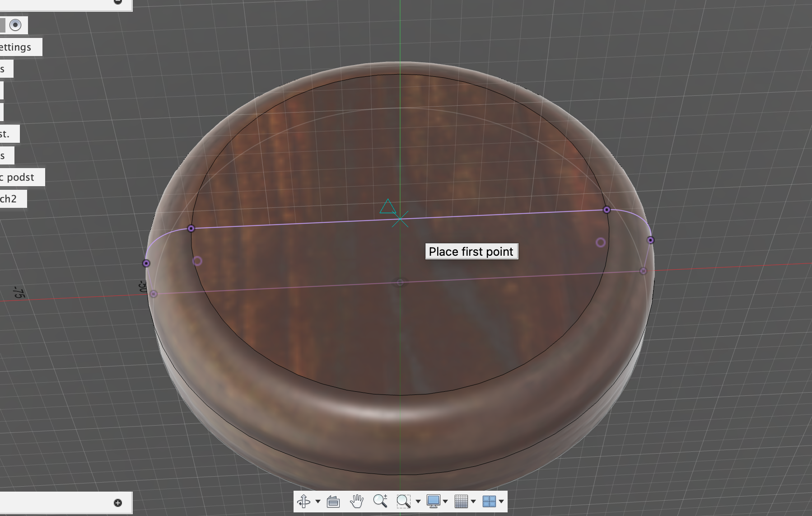This screenshot has height=516, width=812.
Task: Open the Grid and Snaps dropdown arrow
Action: (x=473, y=502)
